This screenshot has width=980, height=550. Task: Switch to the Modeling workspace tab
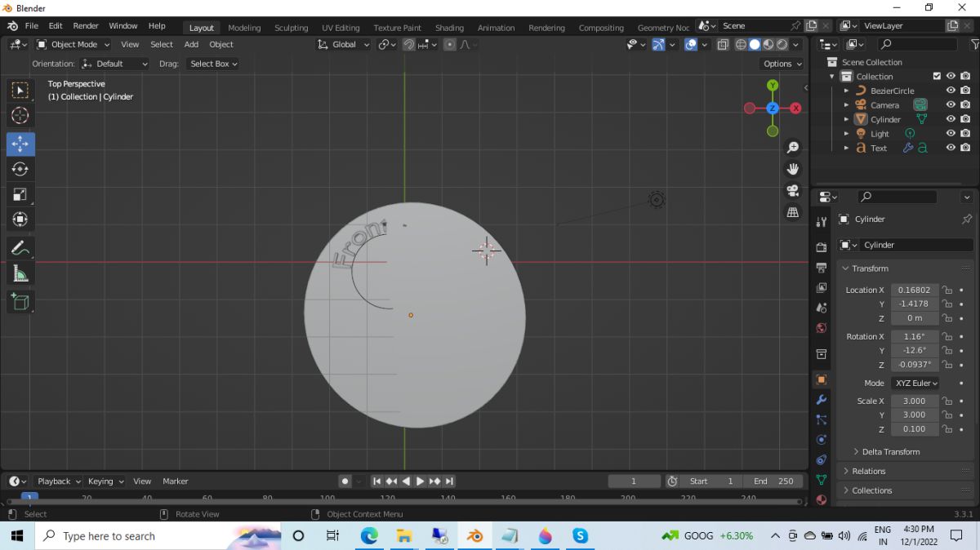tap(244, 28)
